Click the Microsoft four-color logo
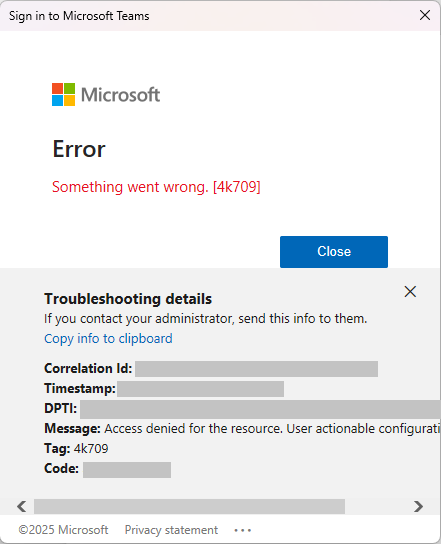The height and width of the screenshot is (544, 441). [63, 94]
